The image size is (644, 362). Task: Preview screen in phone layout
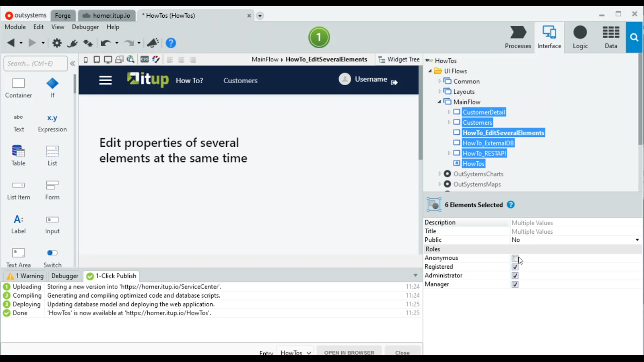(86, 60)
